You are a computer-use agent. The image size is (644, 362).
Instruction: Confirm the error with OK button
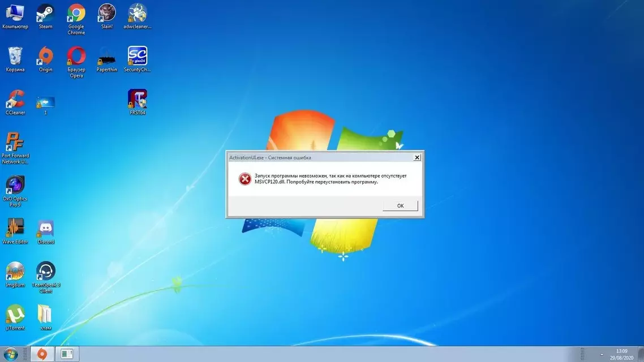pyautogui.click(x=400, y=206)
